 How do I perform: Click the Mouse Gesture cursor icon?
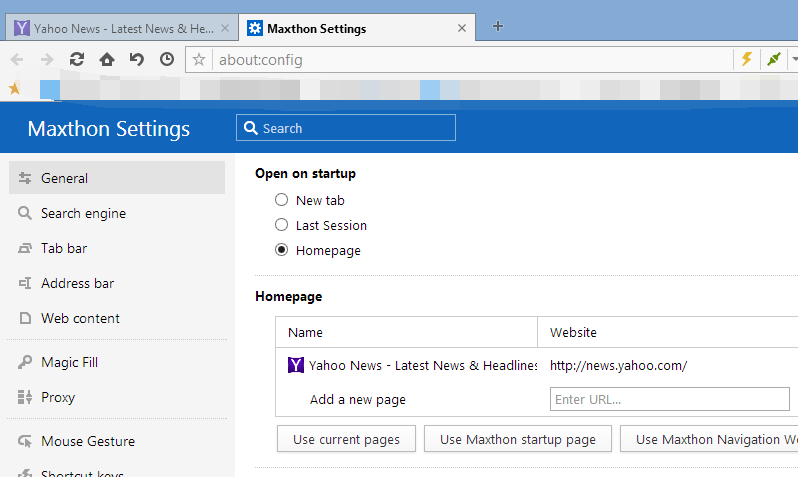(25, 441)
